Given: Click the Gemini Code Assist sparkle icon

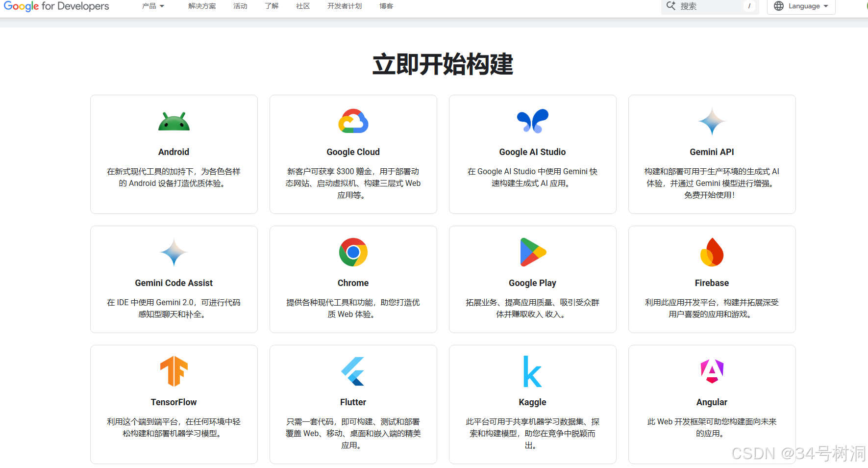Looking at the screenshot, I should (x=174, y=252).
